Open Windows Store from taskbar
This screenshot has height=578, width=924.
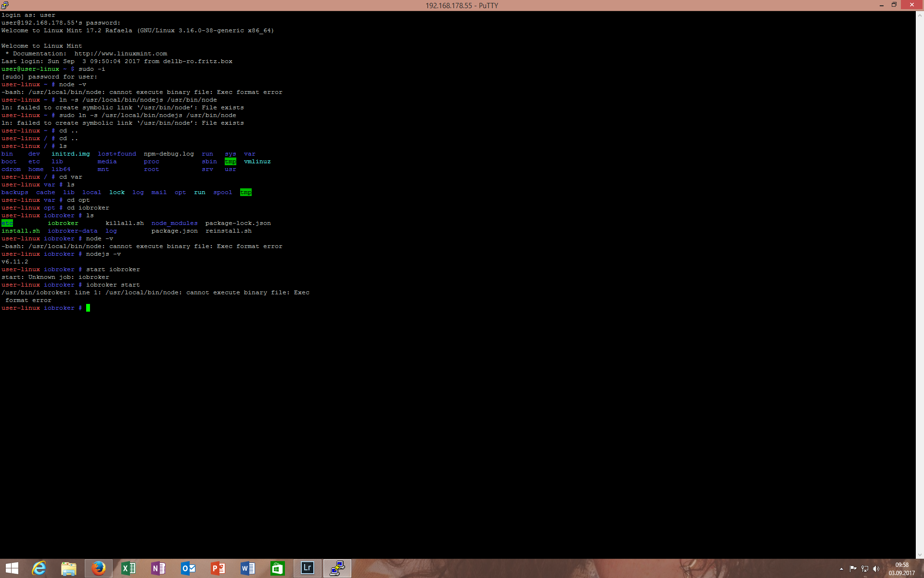pyautogui.click(x=278, y=568)
